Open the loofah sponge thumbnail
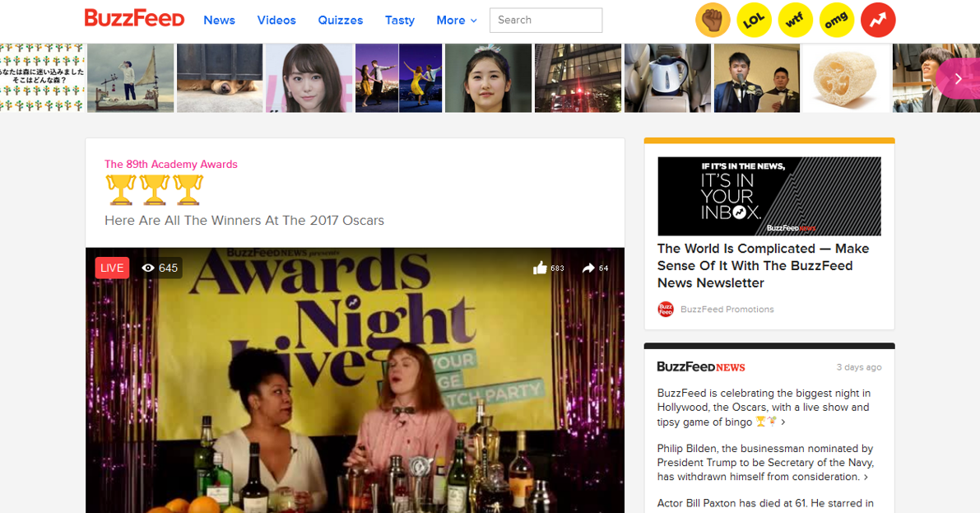 point(846,78)
